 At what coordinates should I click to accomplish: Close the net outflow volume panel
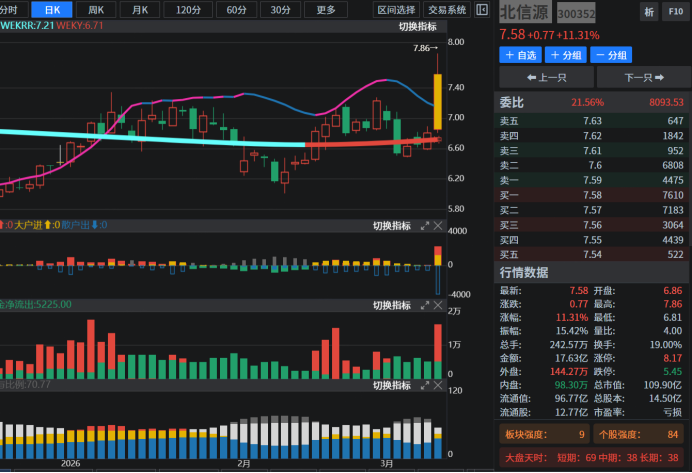pyautogui.click(x=439, y=305)
